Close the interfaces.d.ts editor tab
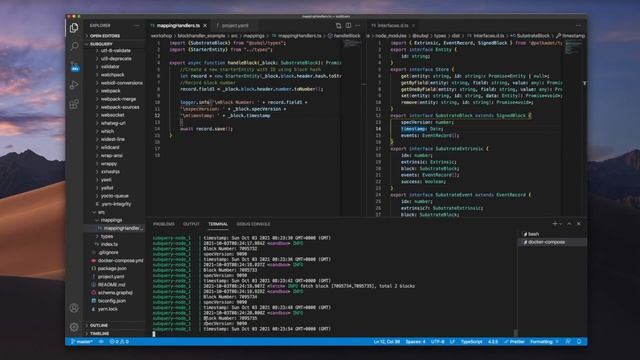 pyautogui.click(x=413, y=25)
